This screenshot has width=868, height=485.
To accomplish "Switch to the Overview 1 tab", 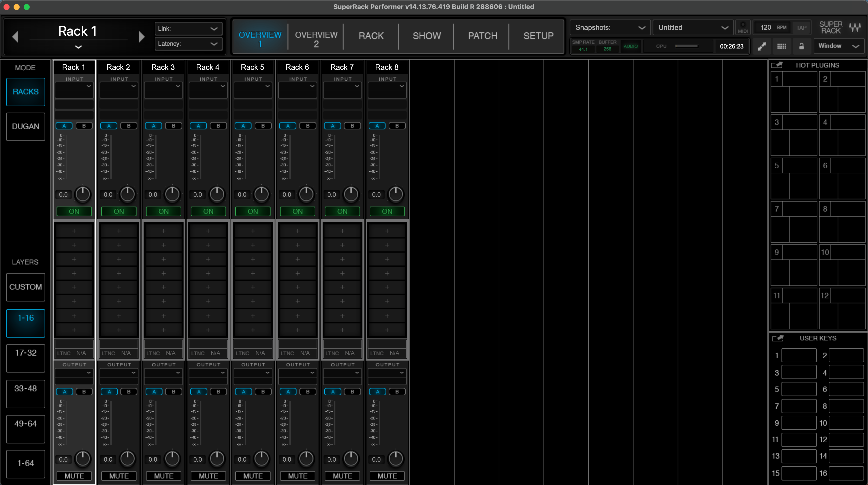I will (260, 36).
